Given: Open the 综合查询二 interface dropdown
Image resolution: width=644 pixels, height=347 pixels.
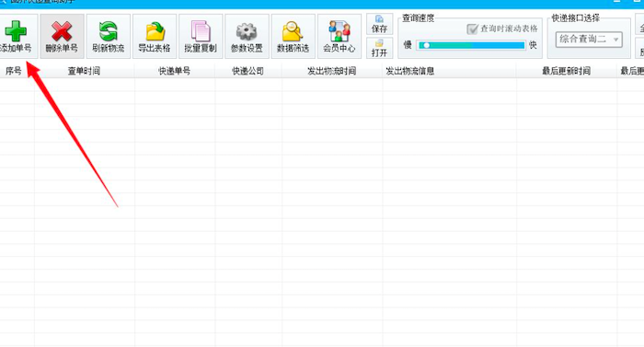Looking at the screenshot, I should point(589,40).
